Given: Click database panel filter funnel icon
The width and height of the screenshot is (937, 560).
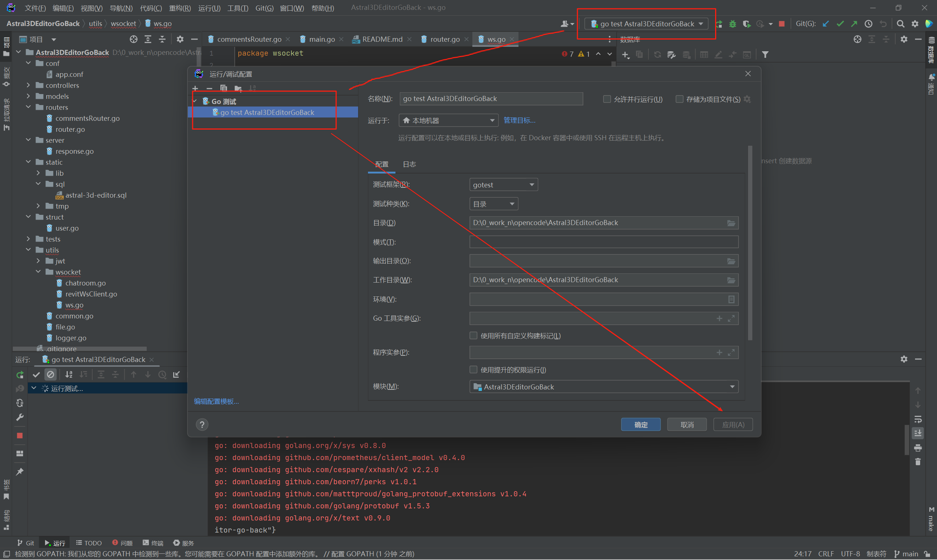Looking at the screenshot, I should pos(765,55).
